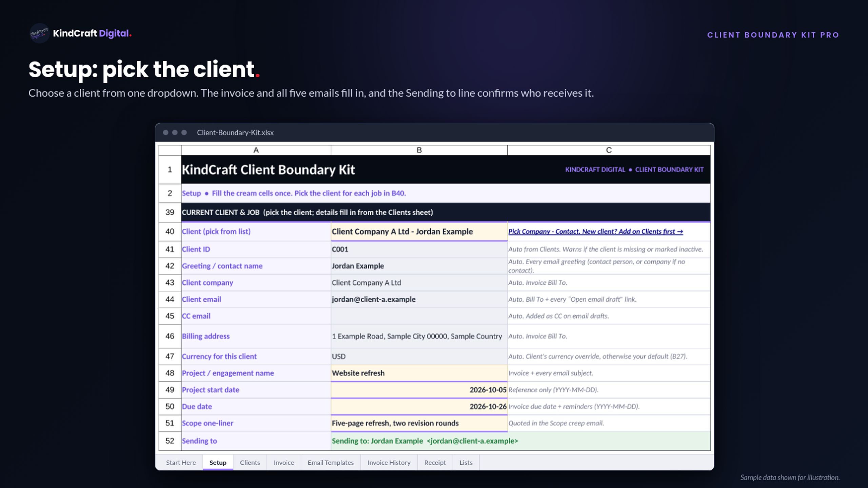Image resolution: width=868 pixels, height=488 pixels.
Task: Select the empty CC email cell
Action: click(x=419, y=316)
